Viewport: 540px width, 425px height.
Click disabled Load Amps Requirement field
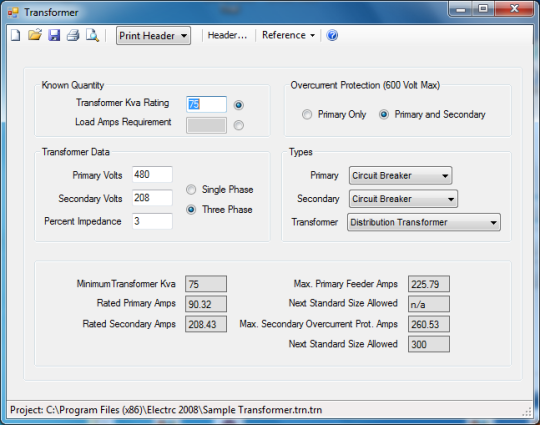pyautogui.click(x=207, y=125)
